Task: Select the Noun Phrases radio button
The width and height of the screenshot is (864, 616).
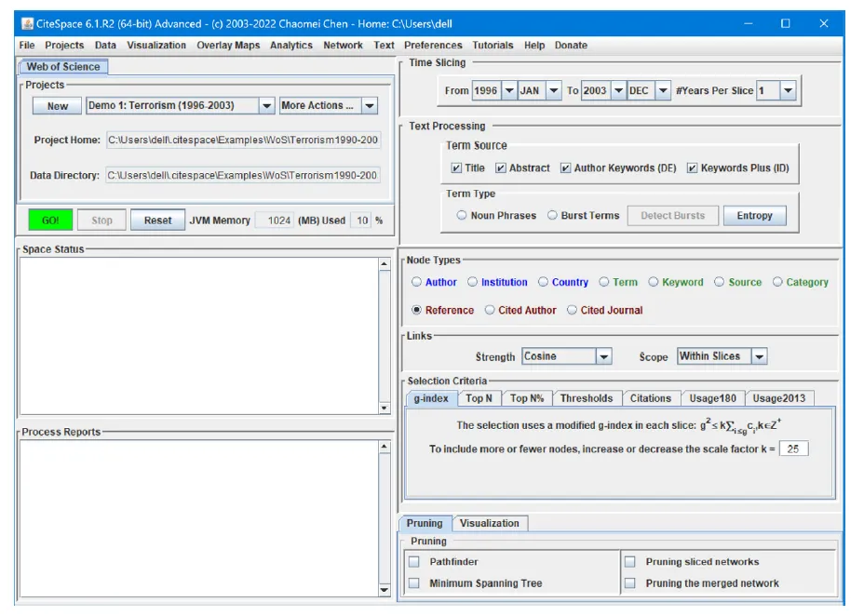Action: click(462, 215)
